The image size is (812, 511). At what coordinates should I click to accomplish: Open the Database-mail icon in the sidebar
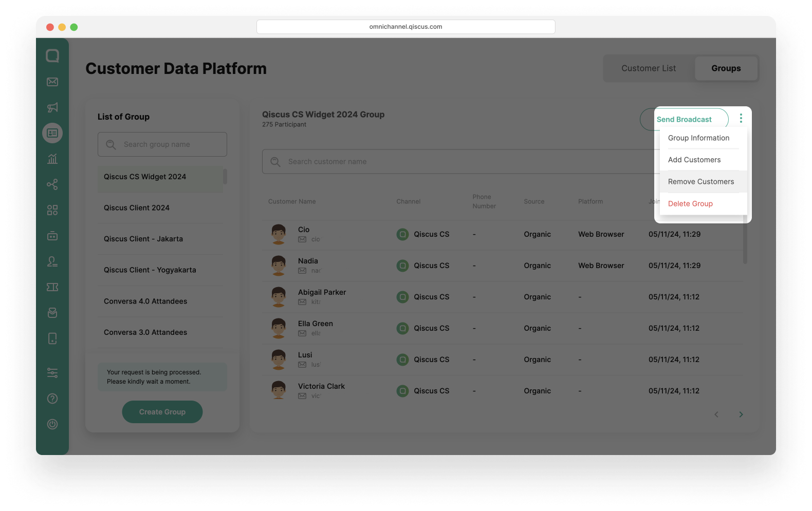point(52,313)
